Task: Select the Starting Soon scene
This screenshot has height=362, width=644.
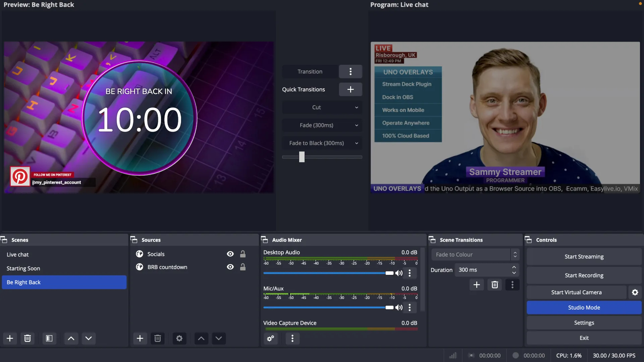Action: click(x=23, y=268)
